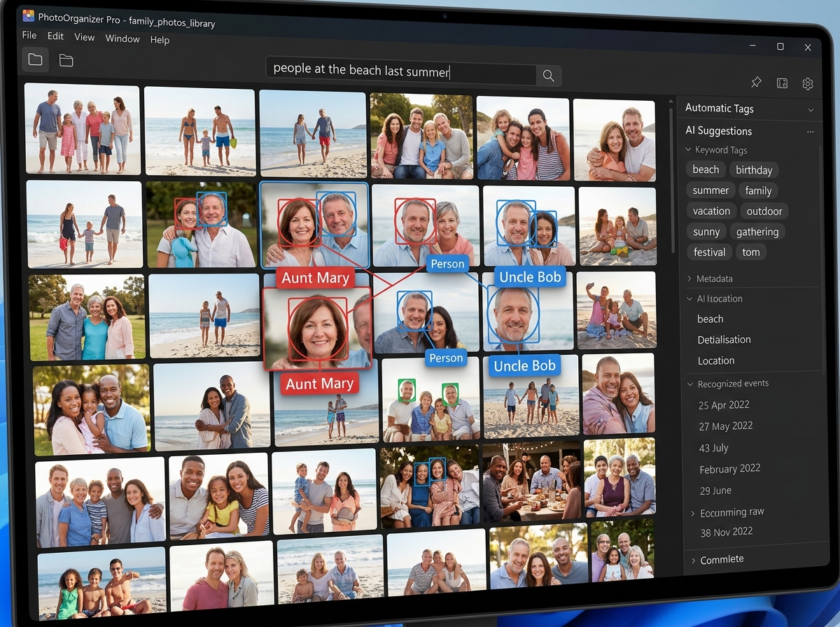Choose beach under AI location
The height and width of the screenshot is (627, 840).
[710, 319]
